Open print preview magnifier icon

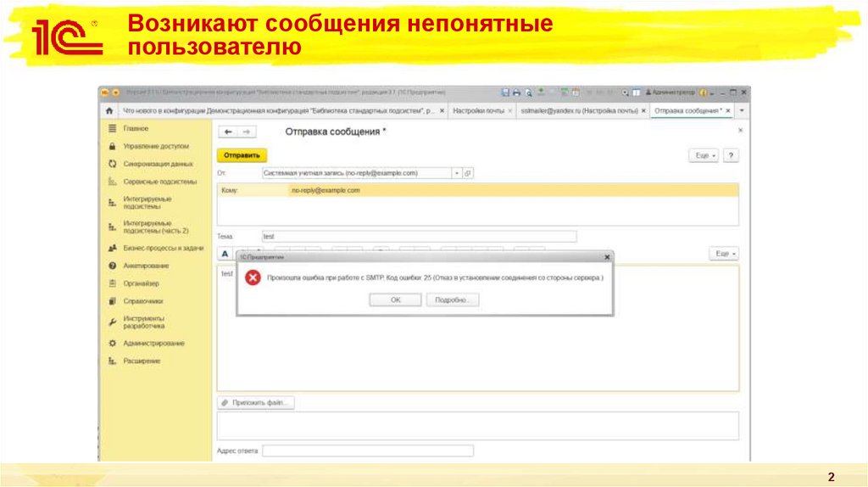click(x=529, y=92)
